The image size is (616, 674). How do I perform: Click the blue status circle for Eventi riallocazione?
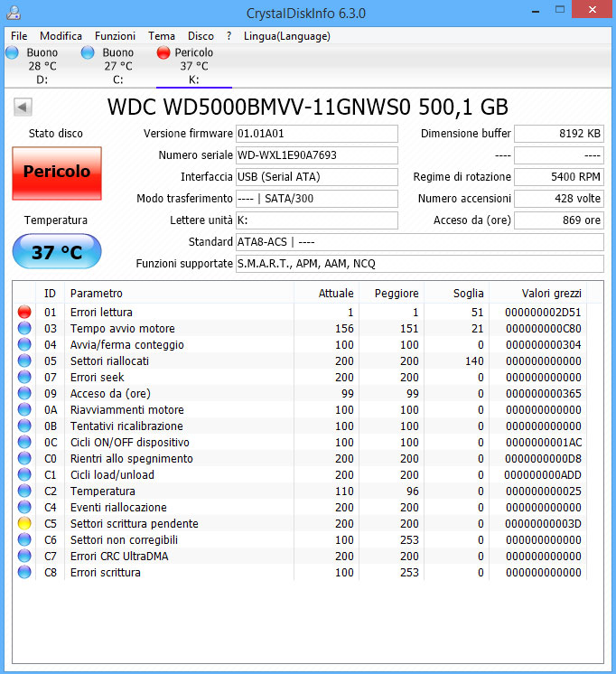point(24,507)
